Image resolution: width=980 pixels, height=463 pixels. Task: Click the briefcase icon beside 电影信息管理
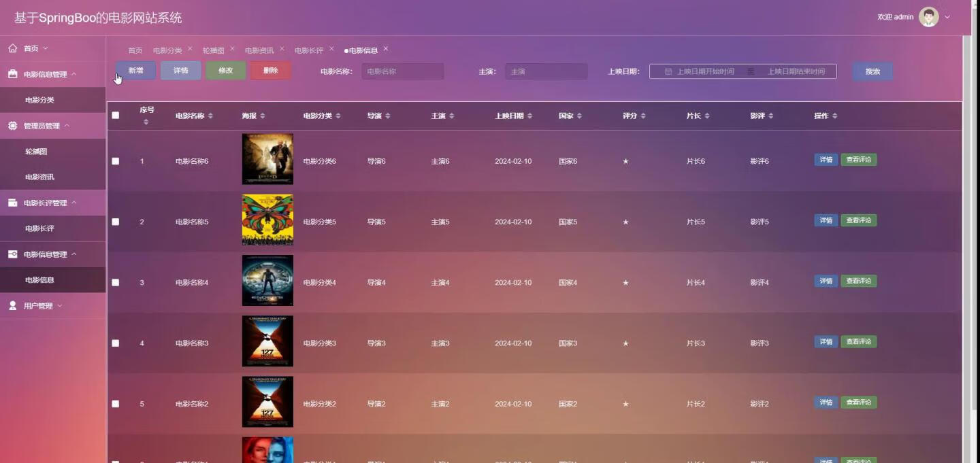point(12,74)
